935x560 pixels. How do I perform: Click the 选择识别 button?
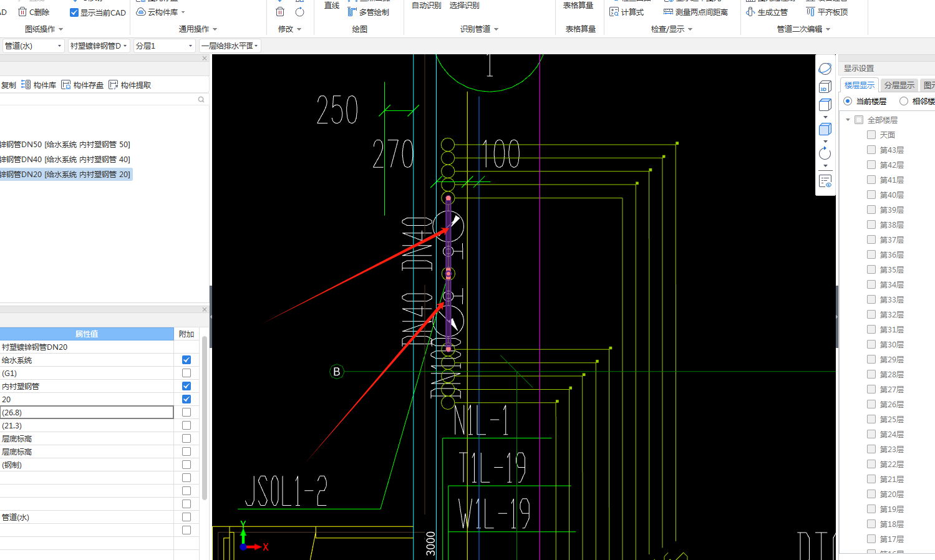tap(465, 5)
